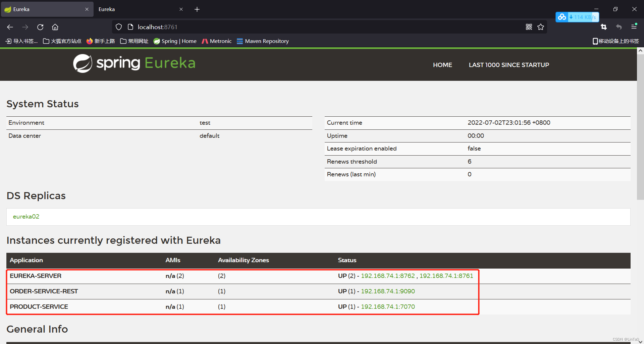Select the ORDER-SERVICE-REST application name
644x344 pixels.
tap(44, 291)
